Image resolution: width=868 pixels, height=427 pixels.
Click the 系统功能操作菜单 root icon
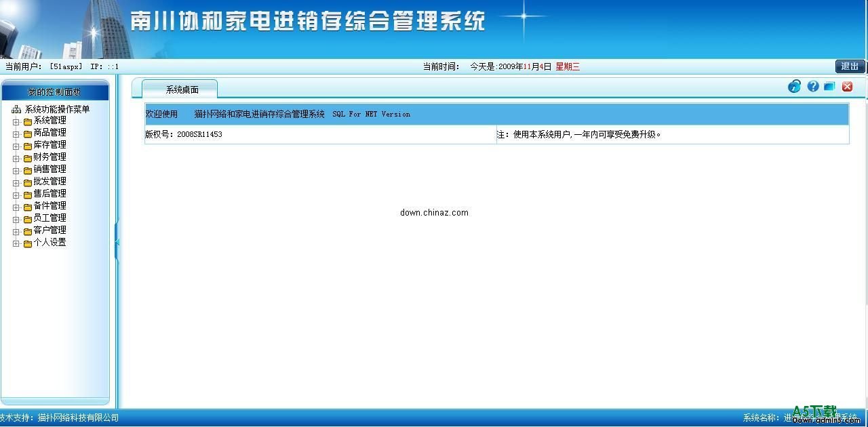(x=15, y=108)
